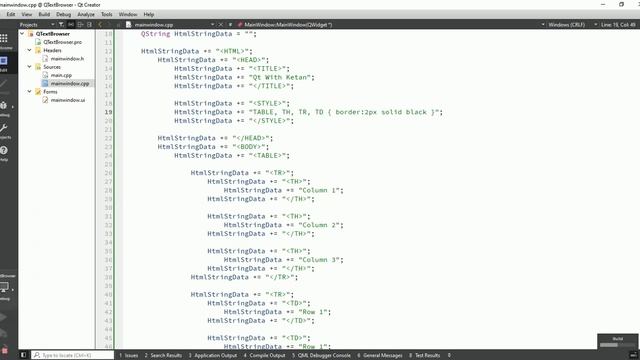640x360 pixels.
Task: Click the symbol icon before MainWindow::MainWindow
Action: 240,24
